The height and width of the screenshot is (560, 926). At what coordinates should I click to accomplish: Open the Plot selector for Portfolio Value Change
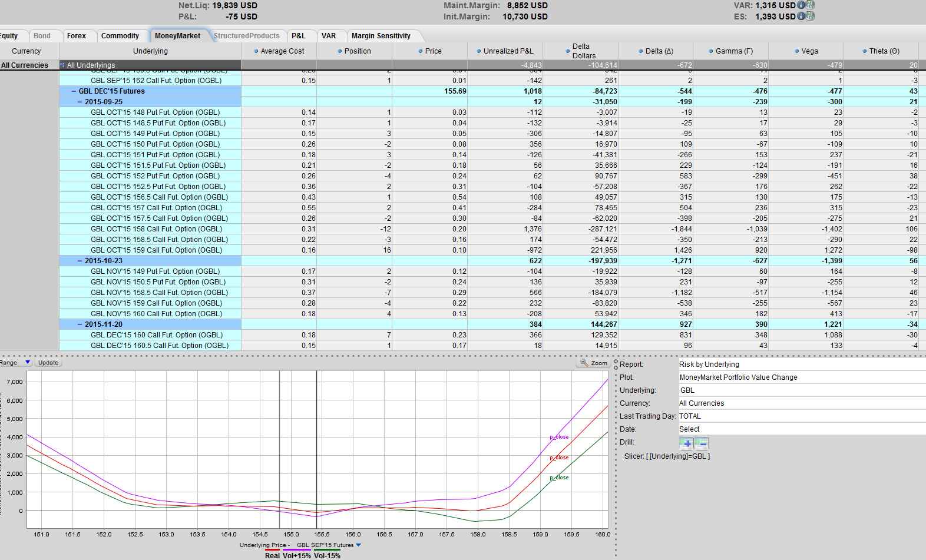tap(802, 377)
